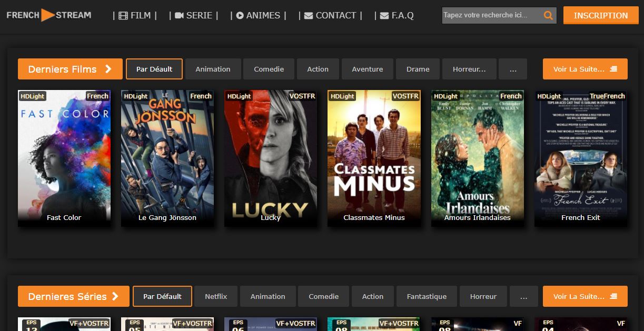Click the Fast Color title text
644x331 pixels.
click(x=64, y=217)
